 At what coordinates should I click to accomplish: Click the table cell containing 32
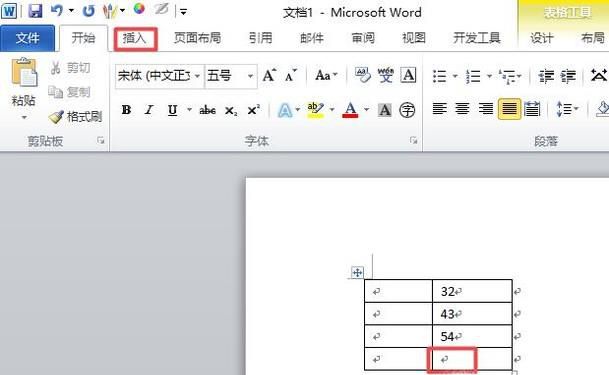tap(472, 291)
